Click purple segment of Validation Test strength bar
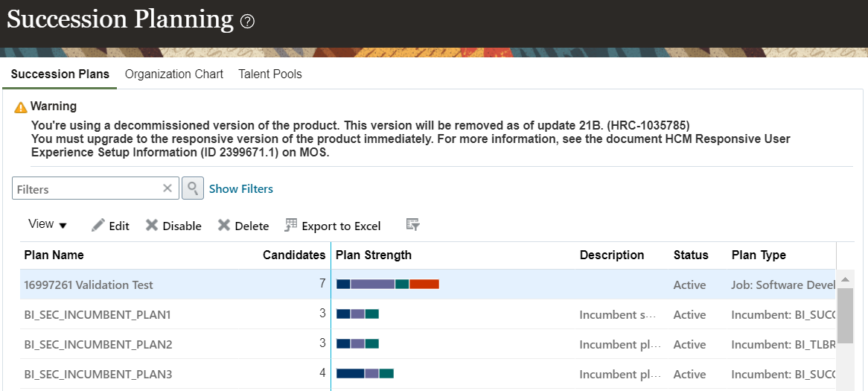 (372, 284)
